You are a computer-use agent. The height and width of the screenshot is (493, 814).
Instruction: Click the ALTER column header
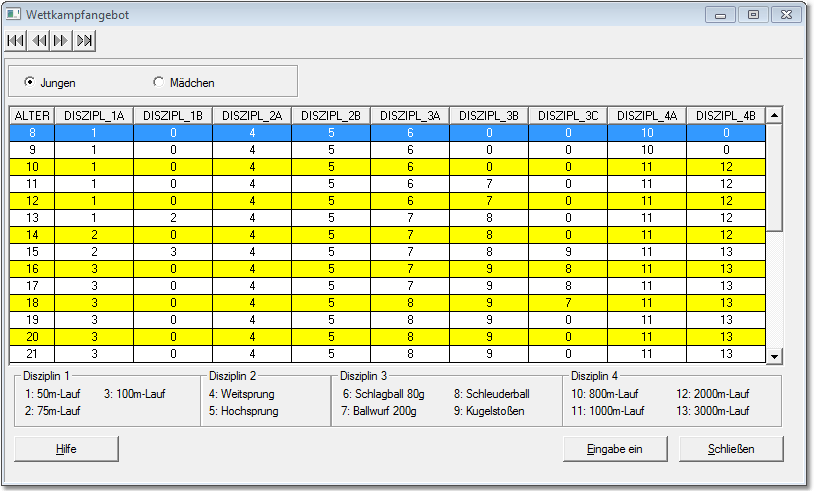coord(32,116)
